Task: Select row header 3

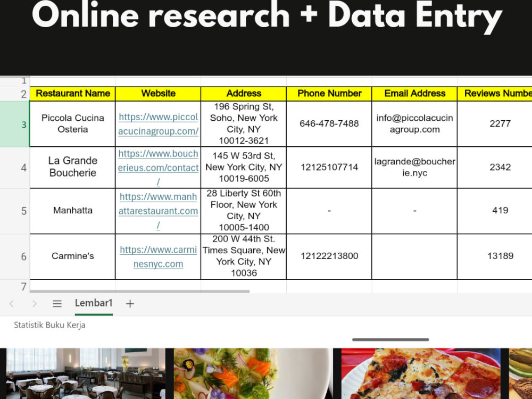Action: (15, 124)
